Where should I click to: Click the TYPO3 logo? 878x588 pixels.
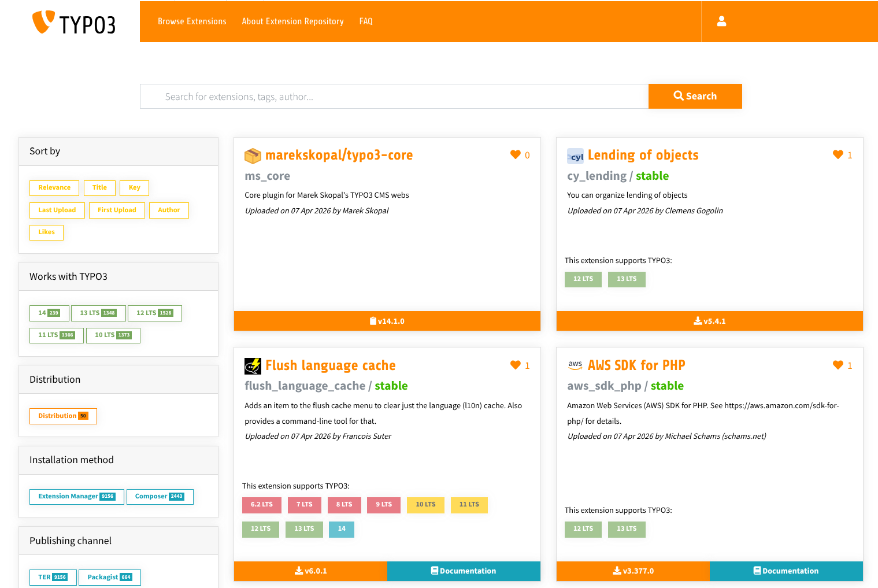tap(73, 23)
